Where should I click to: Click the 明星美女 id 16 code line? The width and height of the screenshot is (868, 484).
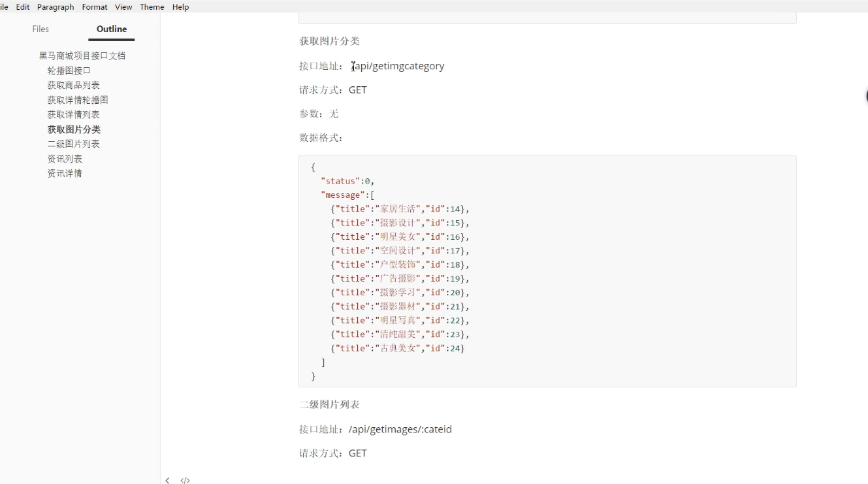tap(400, 236)
